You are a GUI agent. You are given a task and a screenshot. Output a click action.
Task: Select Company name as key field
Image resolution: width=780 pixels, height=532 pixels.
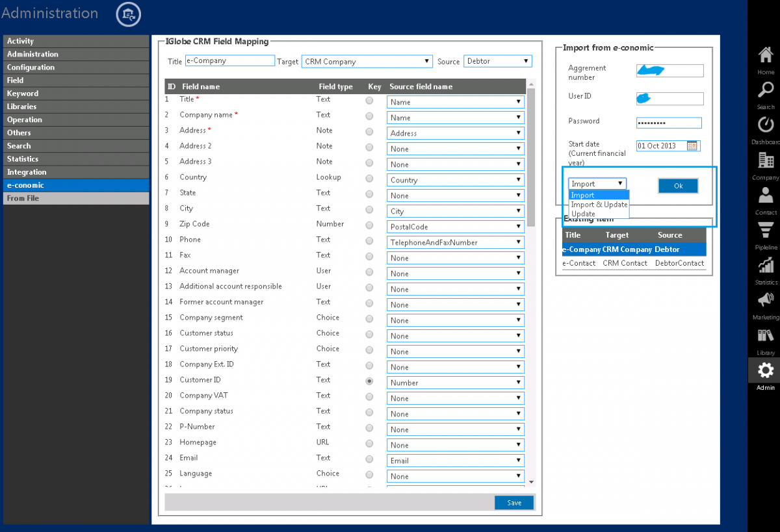pos(369,116)
